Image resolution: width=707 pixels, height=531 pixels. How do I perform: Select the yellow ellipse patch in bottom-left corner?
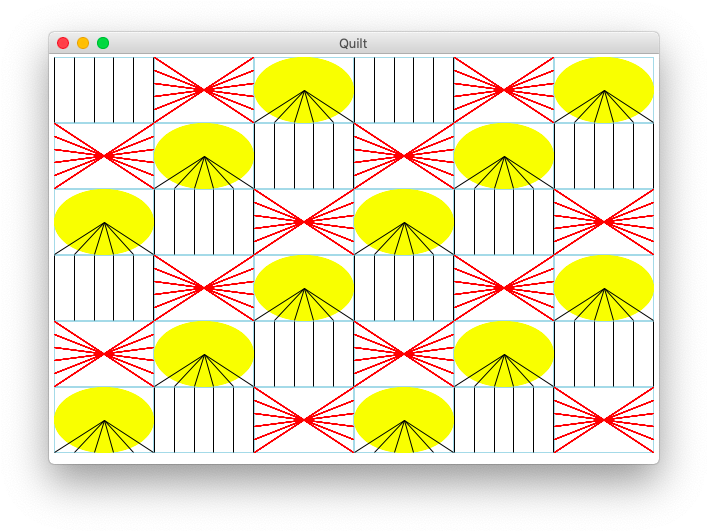[104, 420]
